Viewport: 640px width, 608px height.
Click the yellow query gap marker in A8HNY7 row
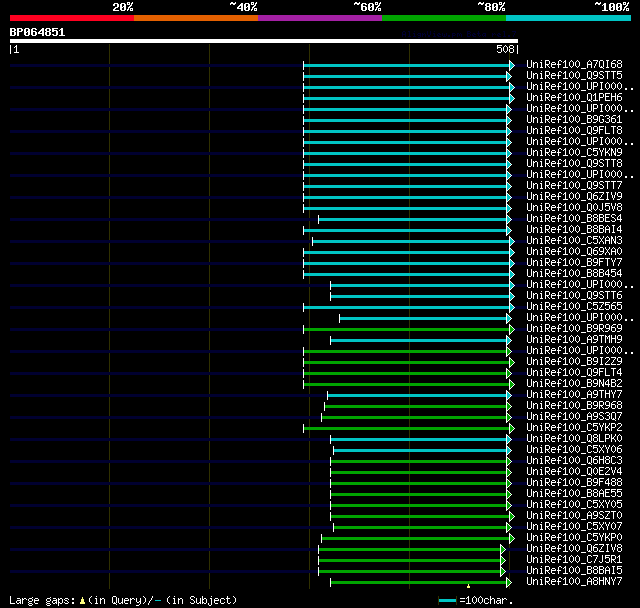pyautogui.click(x=468, y=586)
